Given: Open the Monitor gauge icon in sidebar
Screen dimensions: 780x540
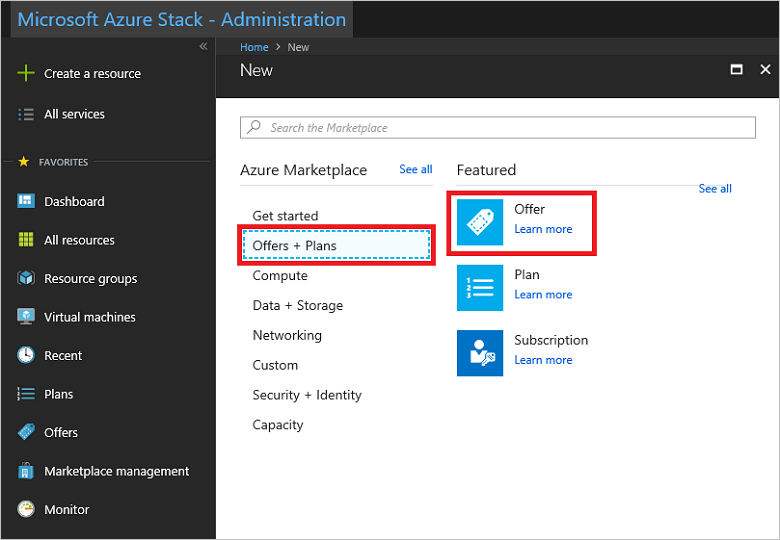Looking at the screenshot, I should tap(26, 510).
